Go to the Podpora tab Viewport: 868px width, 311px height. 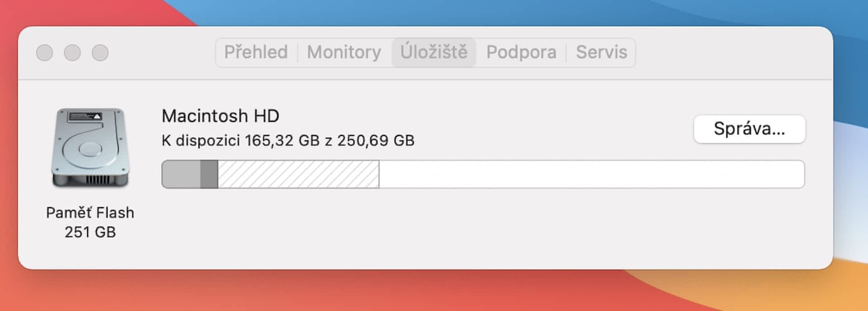point(521,52)
